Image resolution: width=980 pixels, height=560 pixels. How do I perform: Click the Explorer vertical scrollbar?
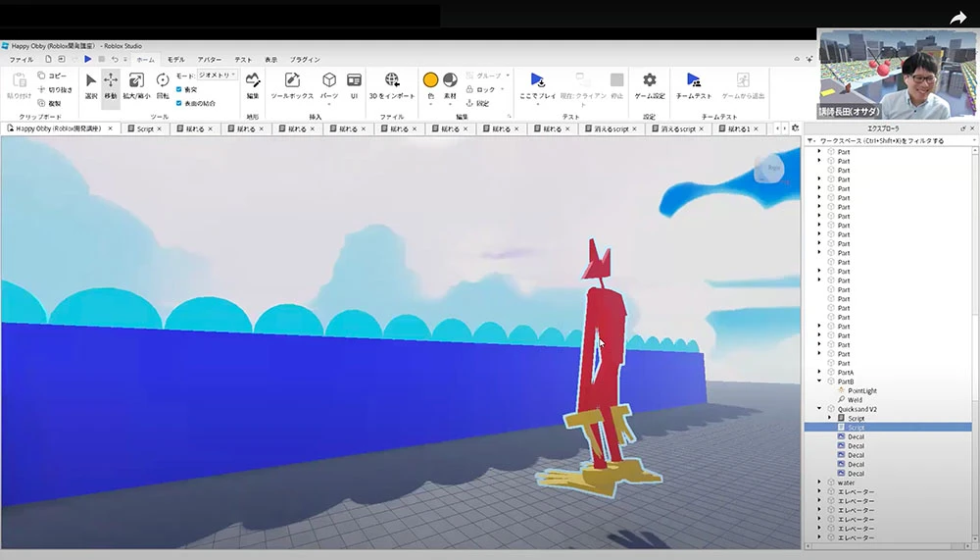tap(975, 344)
